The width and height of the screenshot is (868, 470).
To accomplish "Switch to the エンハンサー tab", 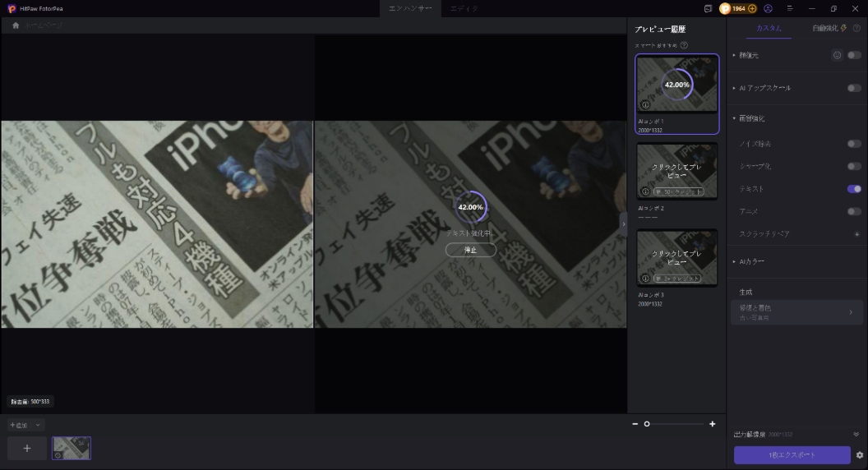I will click(x=410, y=8).
